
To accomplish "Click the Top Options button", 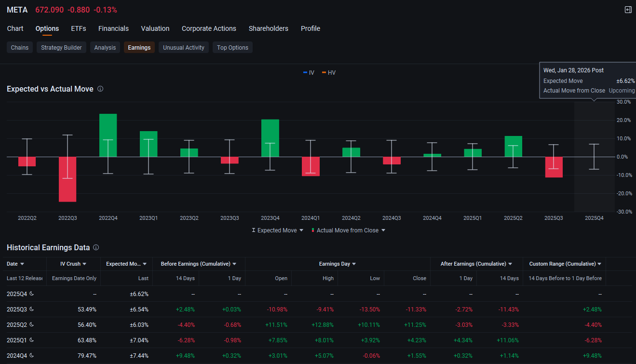I will coord(232,47).
